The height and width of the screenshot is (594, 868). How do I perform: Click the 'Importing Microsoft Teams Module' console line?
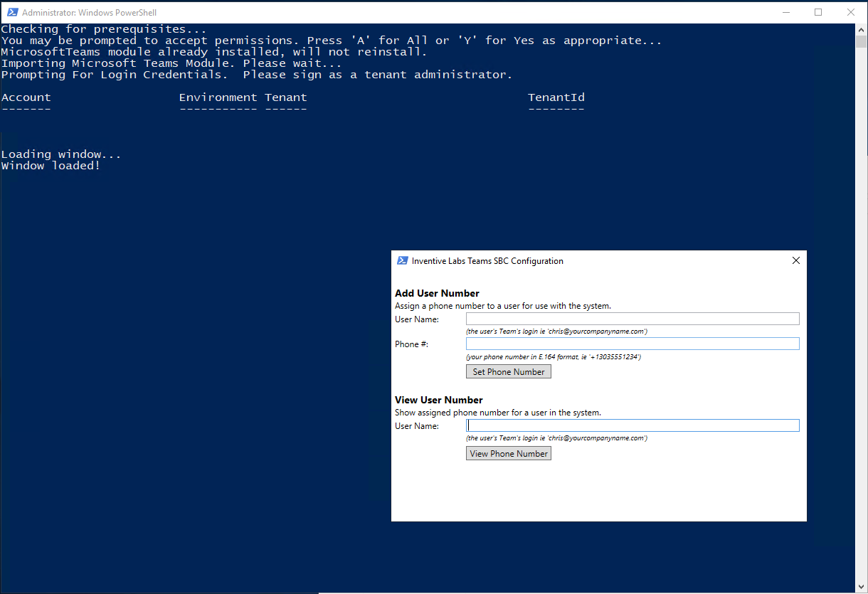[171, 63]
